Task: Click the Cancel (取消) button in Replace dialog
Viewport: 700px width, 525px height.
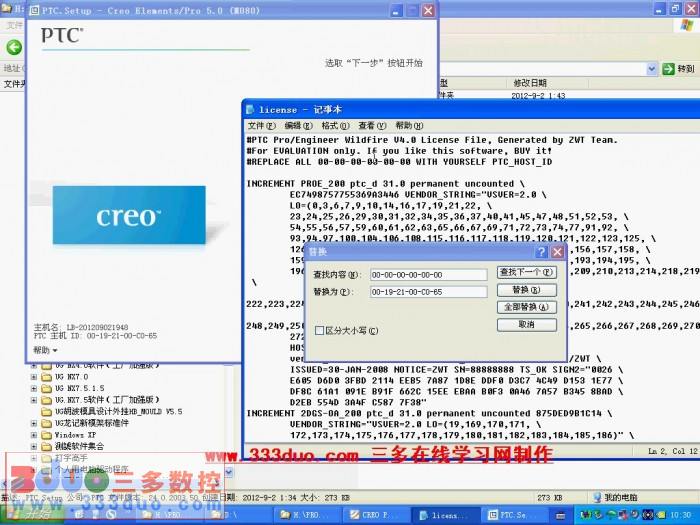Action: (x=527, y=325)
